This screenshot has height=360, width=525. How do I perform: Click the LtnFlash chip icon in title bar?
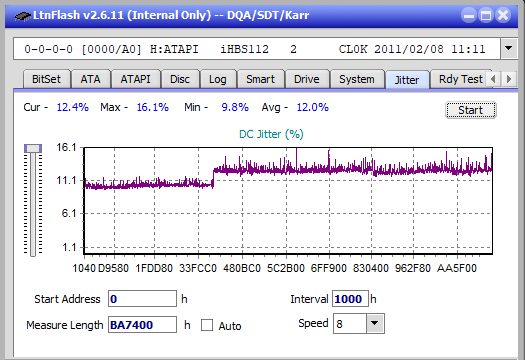tap(23, 15)
